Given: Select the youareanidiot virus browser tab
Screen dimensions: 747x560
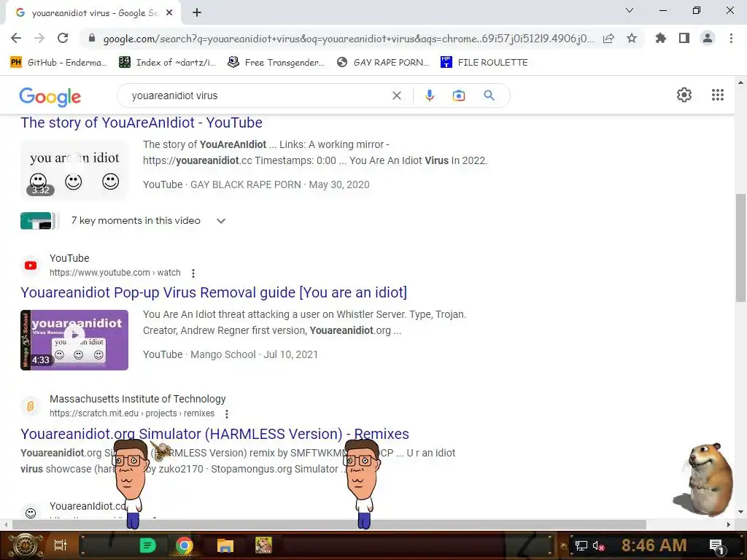Looking at the screenshot, I should pyautogui.click(x=93, y=13).
